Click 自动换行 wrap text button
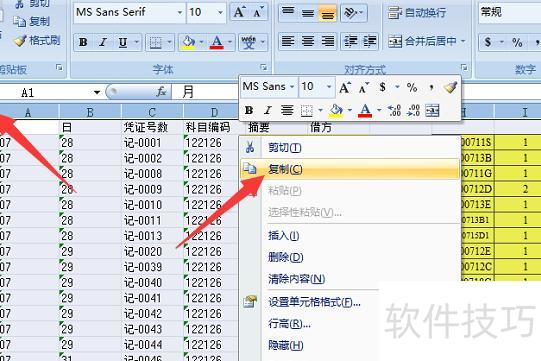Screen dimensions: 541x361 point(417,13)
